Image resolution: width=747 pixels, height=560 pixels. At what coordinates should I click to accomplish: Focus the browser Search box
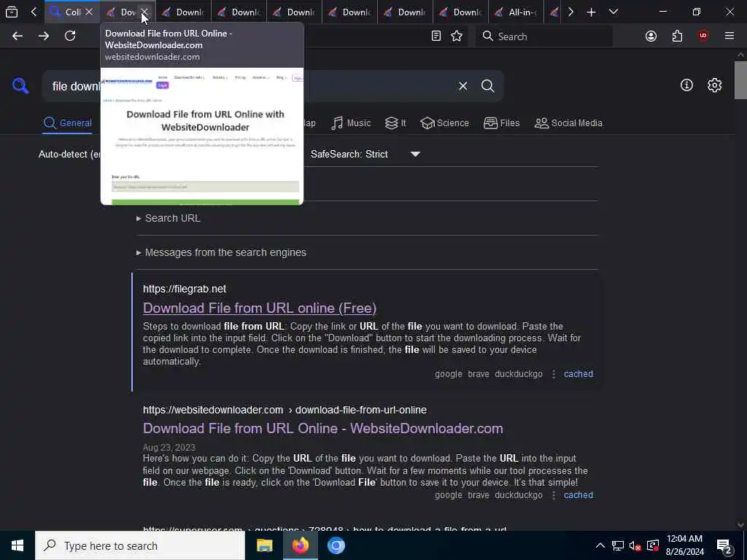[x=544, y=36]
